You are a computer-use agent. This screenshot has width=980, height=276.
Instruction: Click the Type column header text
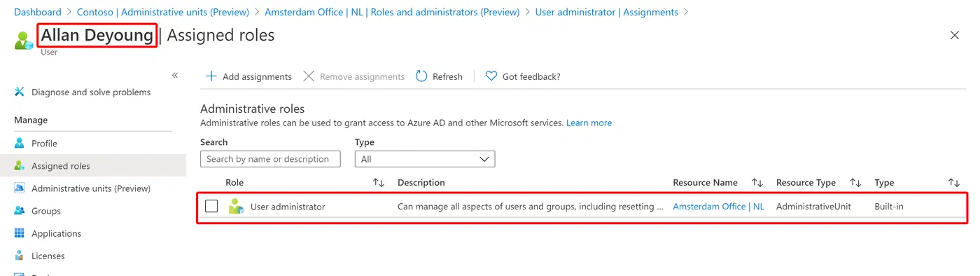pyautogui.click(x=884, y=182)
